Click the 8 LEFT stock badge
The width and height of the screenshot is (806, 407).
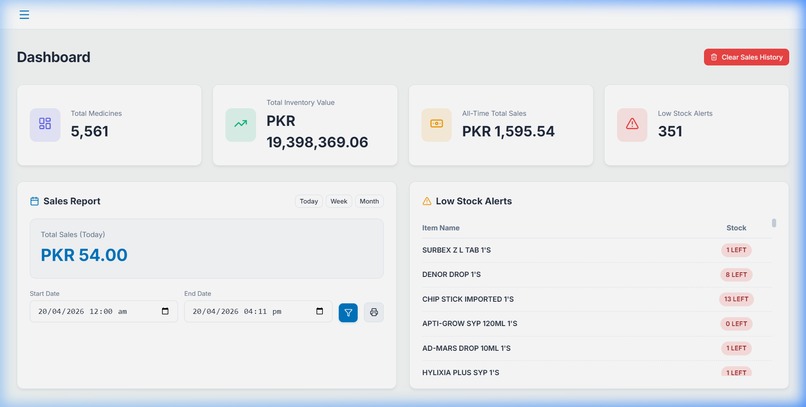coord(736,274)
